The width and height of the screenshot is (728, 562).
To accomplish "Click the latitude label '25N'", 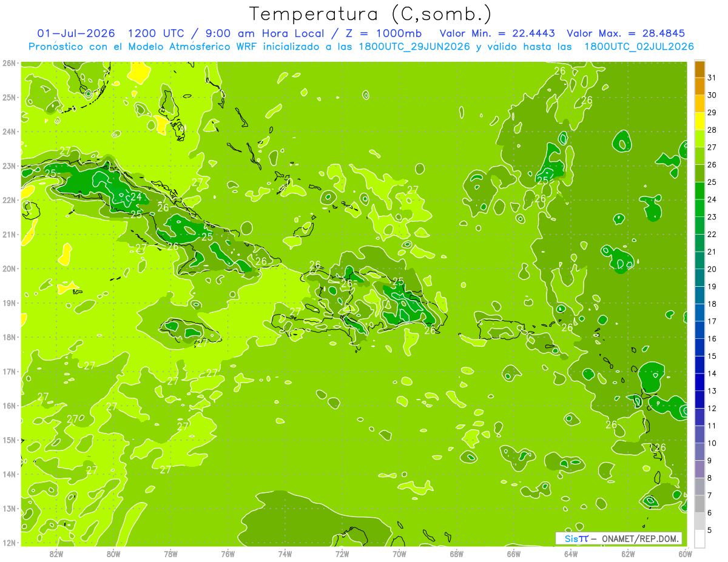I will (9, 98).
